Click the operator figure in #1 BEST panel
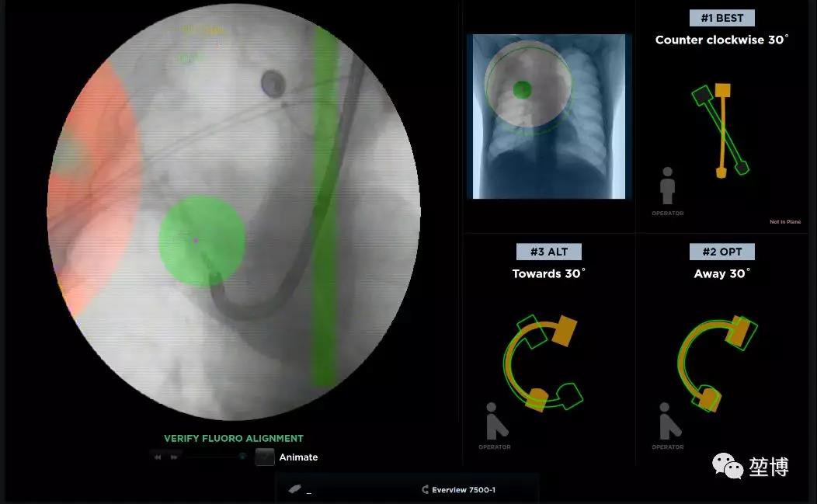The width and height of the screenshot is (817, 504). [667, 186]
